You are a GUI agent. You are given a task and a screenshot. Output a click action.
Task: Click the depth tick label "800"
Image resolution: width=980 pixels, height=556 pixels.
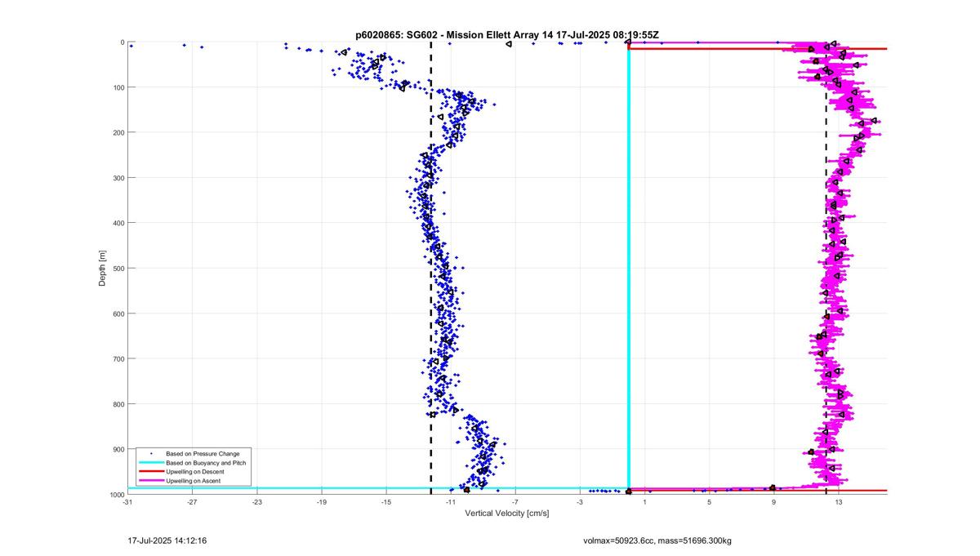(x=118, y=404)
